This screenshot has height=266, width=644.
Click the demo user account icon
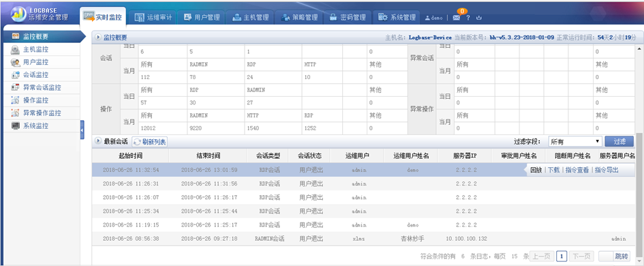click(427, 18)
